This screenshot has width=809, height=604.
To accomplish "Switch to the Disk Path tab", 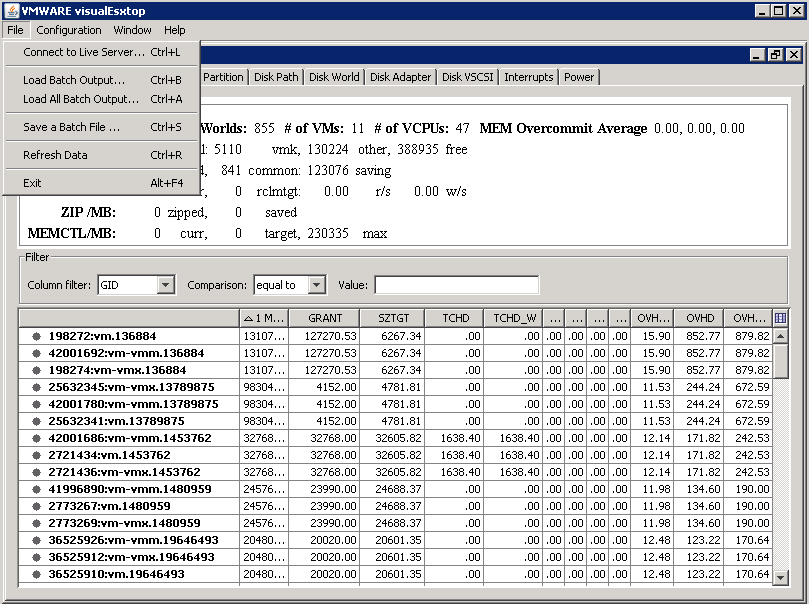I will point(276,77).
